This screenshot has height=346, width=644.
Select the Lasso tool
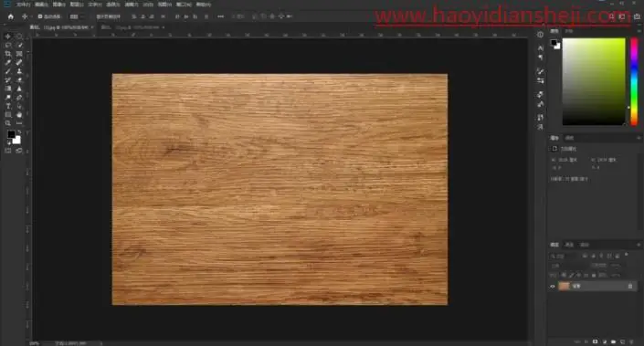pos(8,45)
